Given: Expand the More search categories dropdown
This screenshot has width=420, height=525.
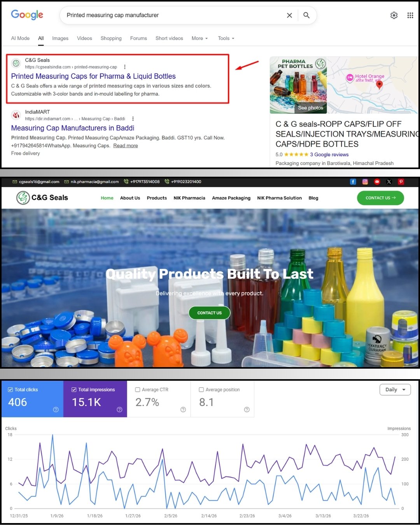Looking at the screenshot, I should coord(199,38).
